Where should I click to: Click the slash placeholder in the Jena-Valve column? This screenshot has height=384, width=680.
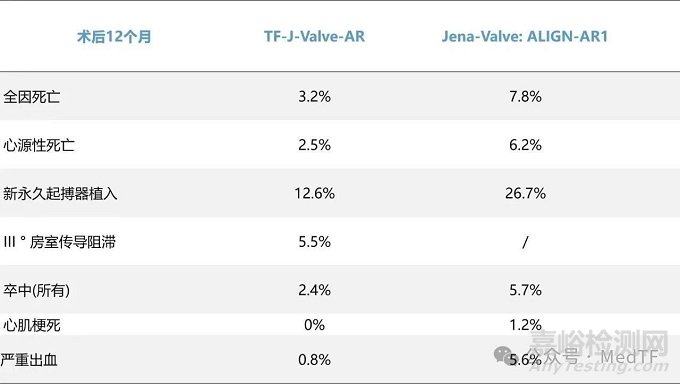[525, 242]
